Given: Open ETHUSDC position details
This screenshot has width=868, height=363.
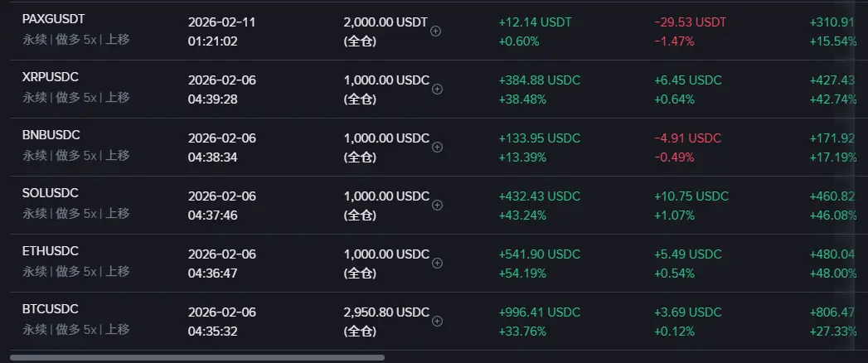Looking at the screenshot, I should tap(51, 250).
